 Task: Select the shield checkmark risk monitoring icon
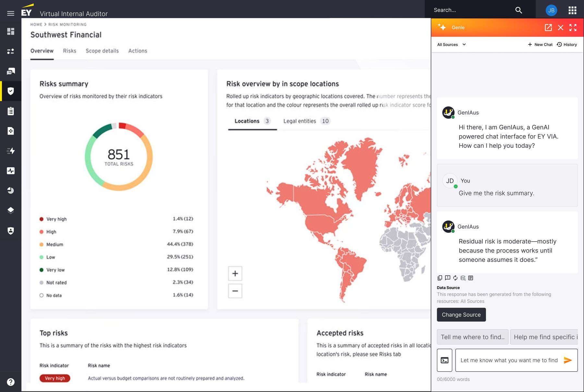pos(11,91)
